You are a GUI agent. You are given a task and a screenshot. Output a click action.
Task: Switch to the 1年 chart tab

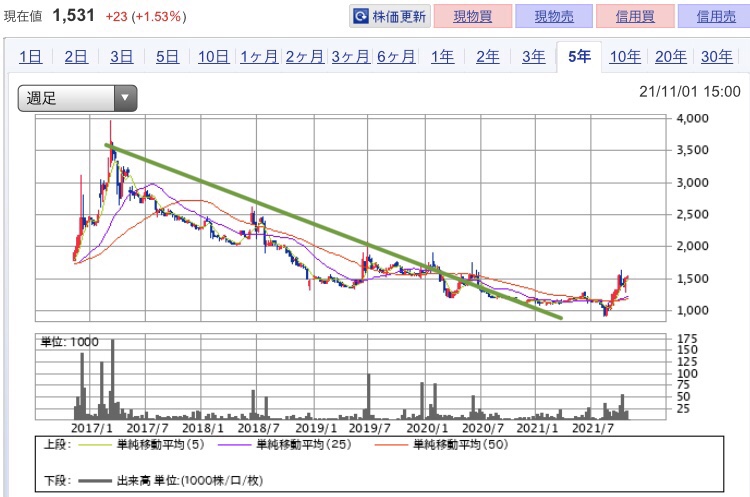tap(442, 57)
